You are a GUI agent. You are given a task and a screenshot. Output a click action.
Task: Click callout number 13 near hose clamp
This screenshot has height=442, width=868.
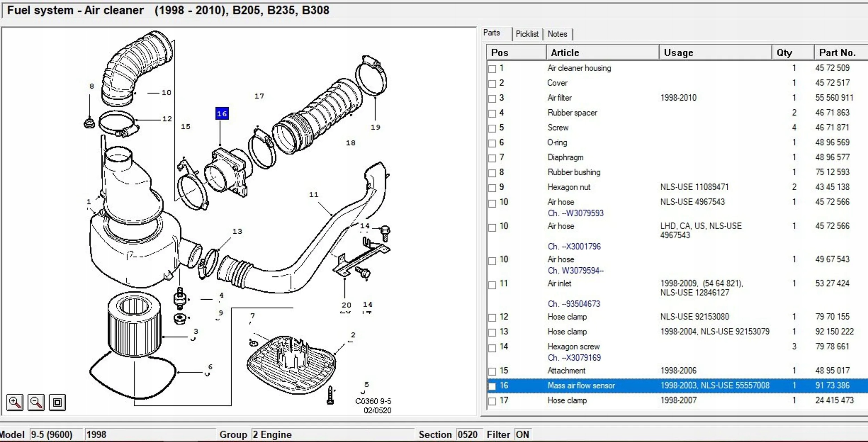[x=237, y=232]
